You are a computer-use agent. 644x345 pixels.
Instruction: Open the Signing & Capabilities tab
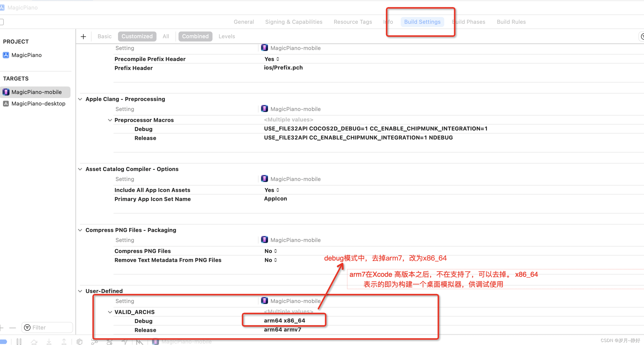[294, 22]
